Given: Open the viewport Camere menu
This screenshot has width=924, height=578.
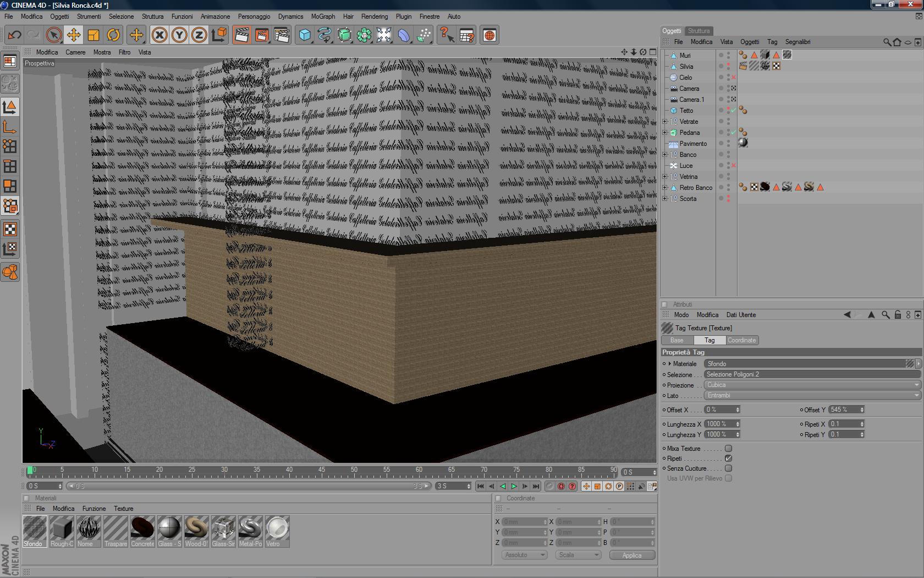Looking at the screenshot, I should coord(75,52).
